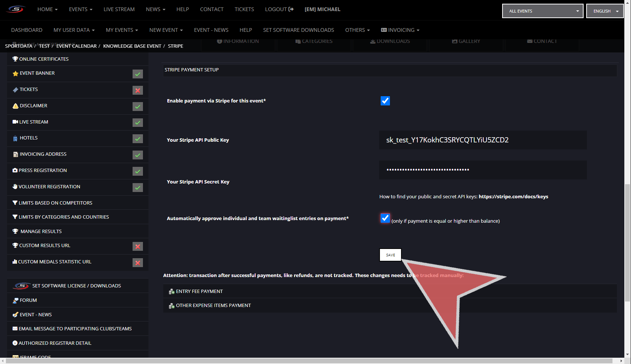
Task: Uncheck Enable payment via Stripe checkbox
Action: [x=385, y=101]
